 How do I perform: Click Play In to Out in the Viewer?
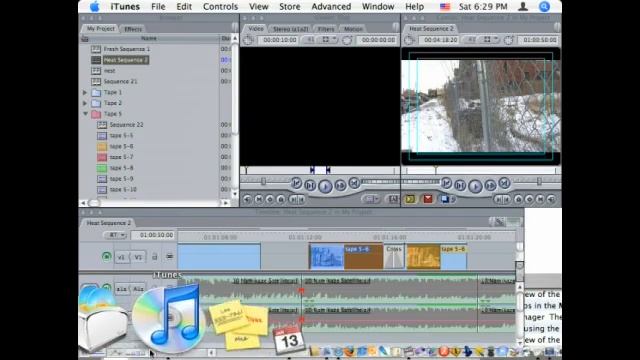click(310, 186)
